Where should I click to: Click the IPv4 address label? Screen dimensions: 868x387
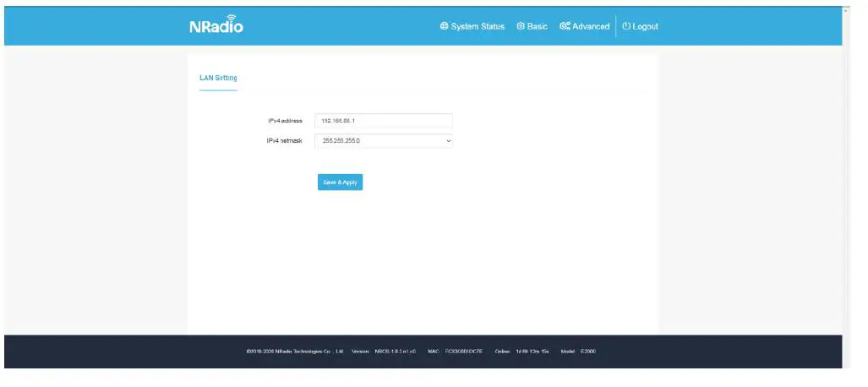click(x=285, y=121)
